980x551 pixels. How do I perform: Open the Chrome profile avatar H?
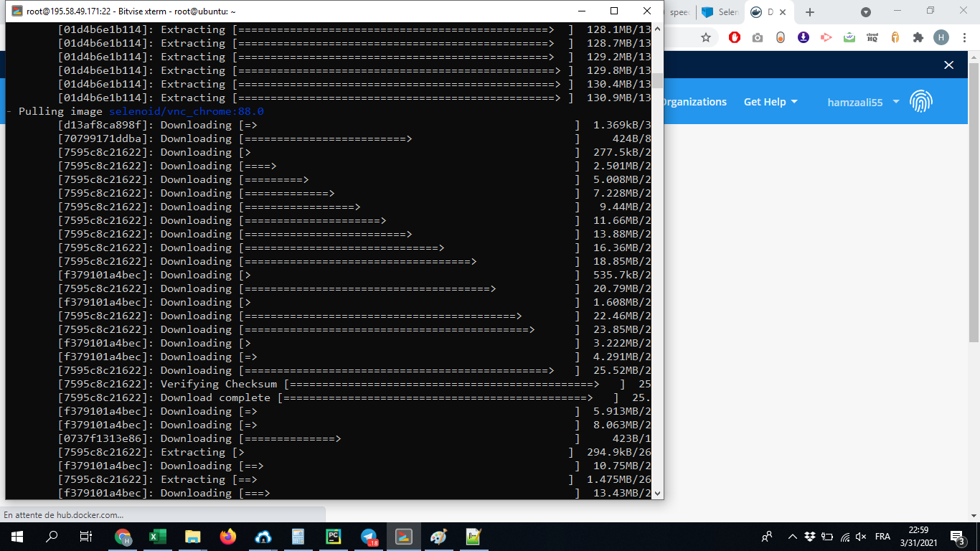pos(941,37)
